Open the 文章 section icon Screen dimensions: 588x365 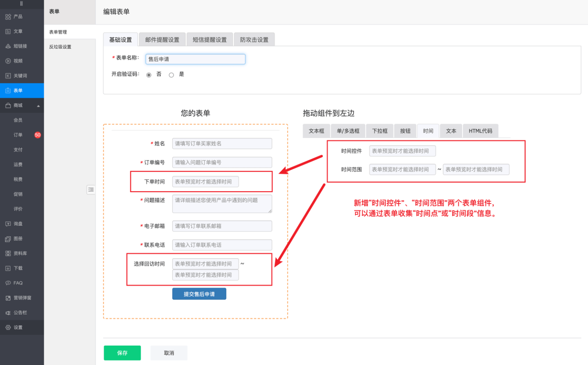8,32
